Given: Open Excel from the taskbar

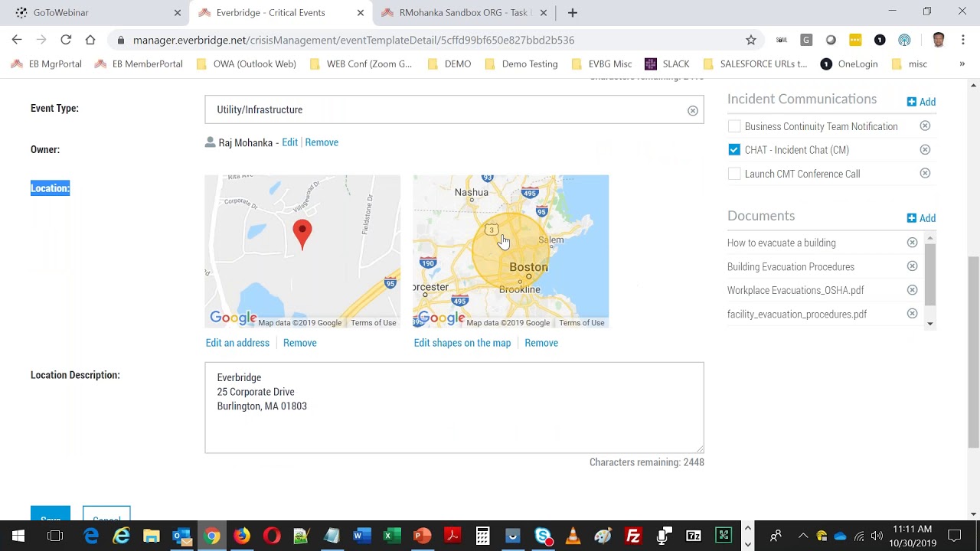Looking at the screenshot, I should [x=392, y=536].
